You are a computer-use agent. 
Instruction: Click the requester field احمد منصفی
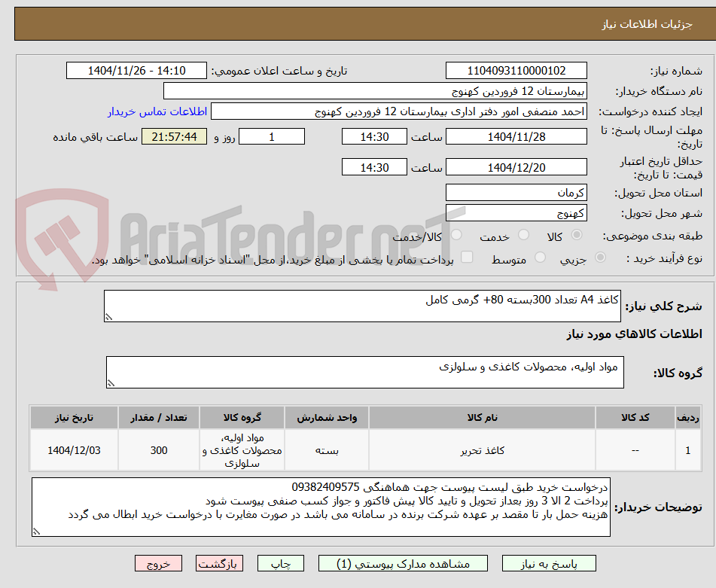pos(398,111)
